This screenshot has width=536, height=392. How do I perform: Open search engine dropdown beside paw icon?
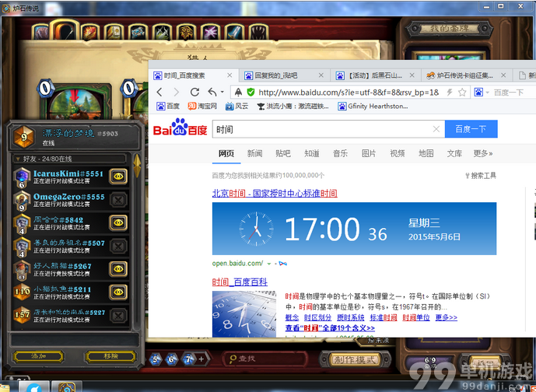pos(488,93)
